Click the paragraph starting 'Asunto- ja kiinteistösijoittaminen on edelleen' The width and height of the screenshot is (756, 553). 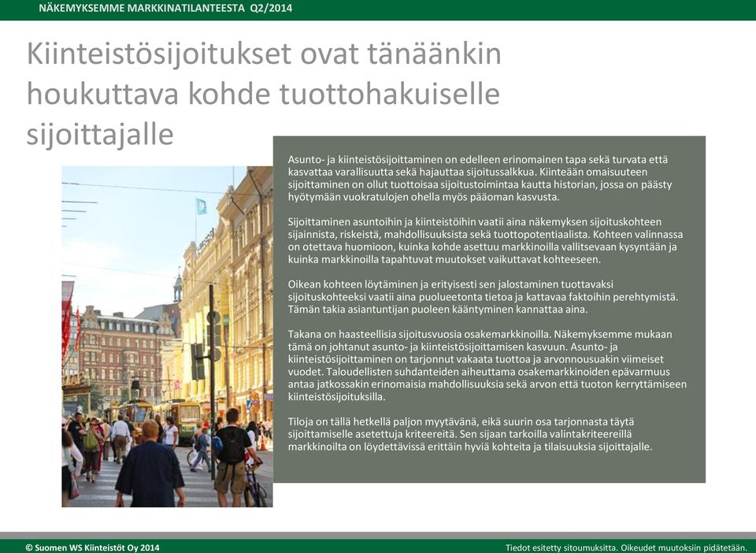480,178
